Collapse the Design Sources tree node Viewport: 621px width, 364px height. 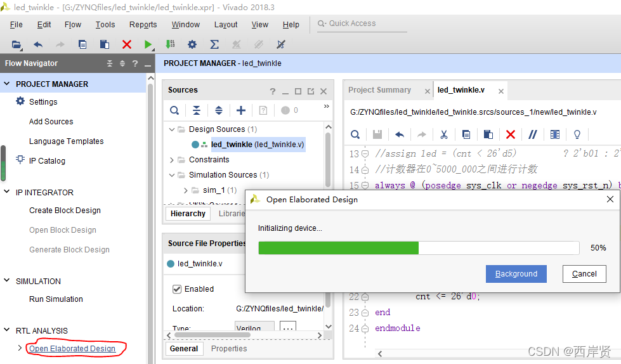(172, 129)
